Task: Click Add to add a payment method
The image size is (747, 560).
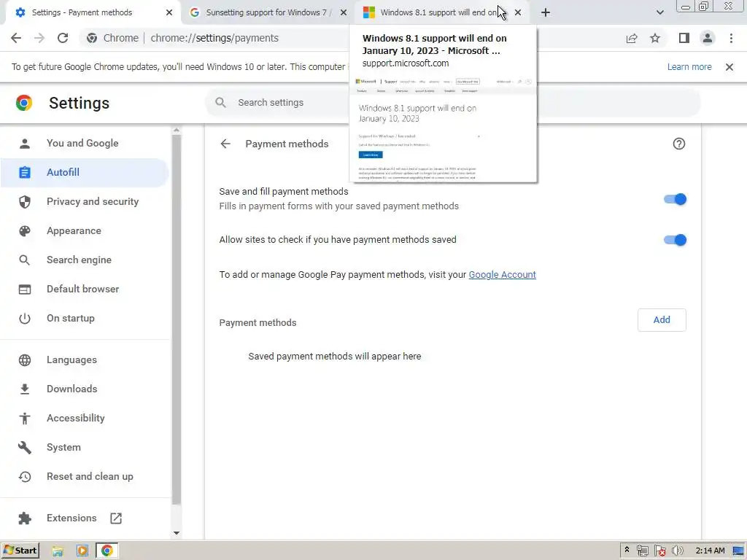Action: click(x=661, y=320)
